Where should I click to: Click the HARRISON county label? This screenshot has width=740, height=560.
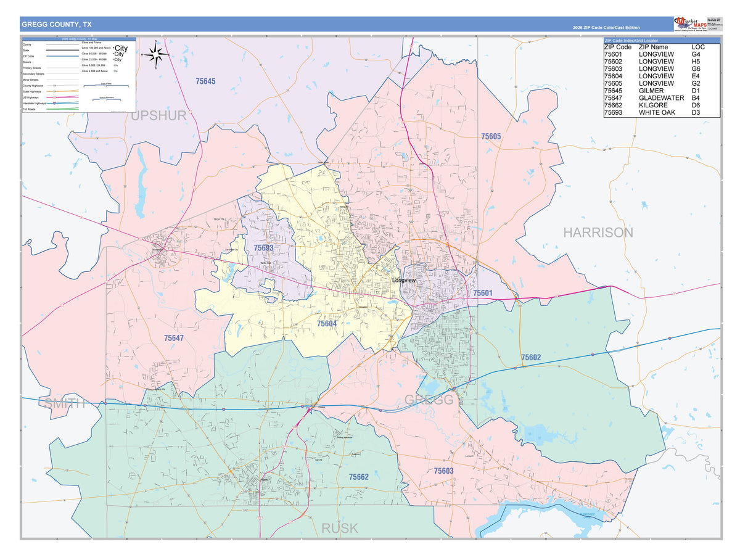pyautogui.click(x=598, y=233)
